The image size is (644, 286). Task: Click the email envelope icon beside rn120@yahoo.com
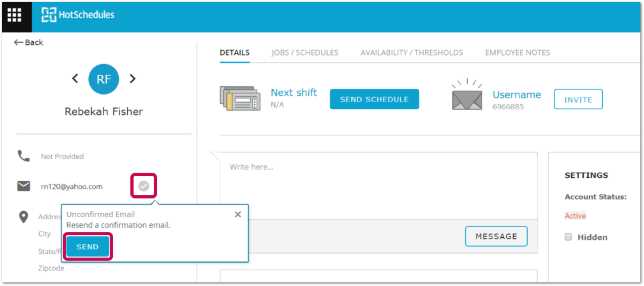[24, 186]
